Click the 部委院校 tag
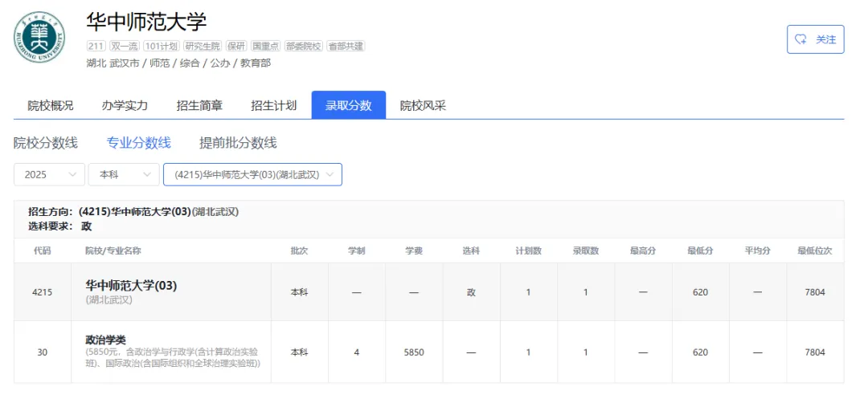The image size is (868, 399). pyautogui.click(x=303, y=46)
